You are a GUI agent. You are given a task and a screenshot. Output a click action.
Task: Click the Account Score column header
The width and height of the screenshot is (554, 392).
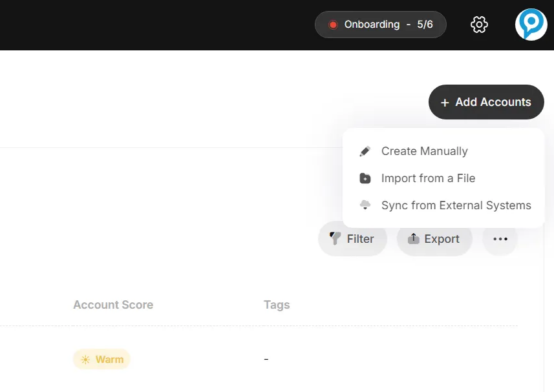click(113, 305)
